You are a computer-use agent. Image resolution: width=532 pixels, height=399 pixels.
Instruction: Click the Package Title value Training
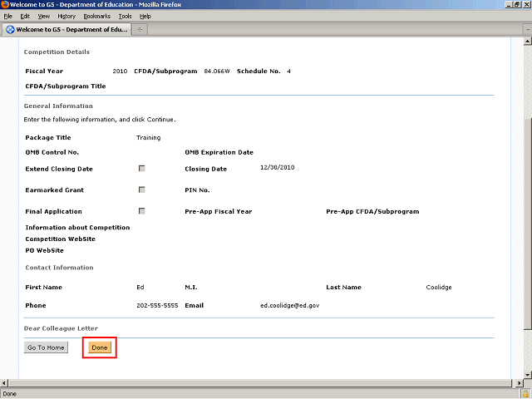coord(148,137)
